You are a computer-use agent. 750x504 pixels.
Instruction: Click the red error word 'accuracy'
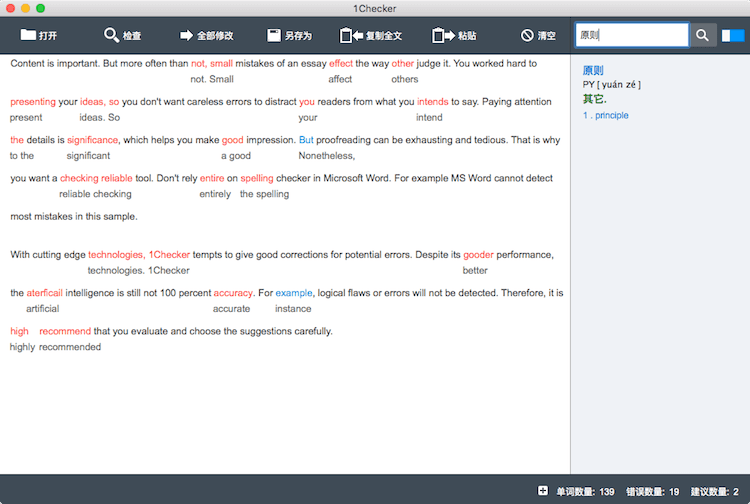click(x=232, y=293)
